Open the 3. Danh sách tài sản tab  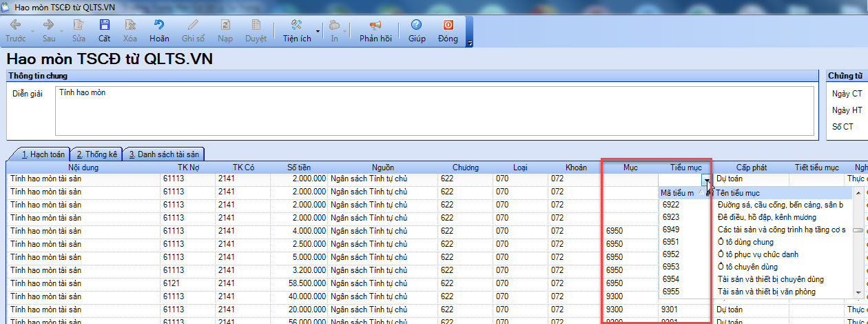164,154
